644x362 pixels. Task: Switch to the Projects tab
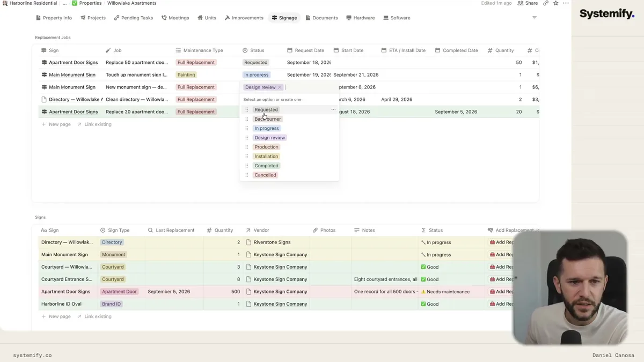click(x=93, y=18)
